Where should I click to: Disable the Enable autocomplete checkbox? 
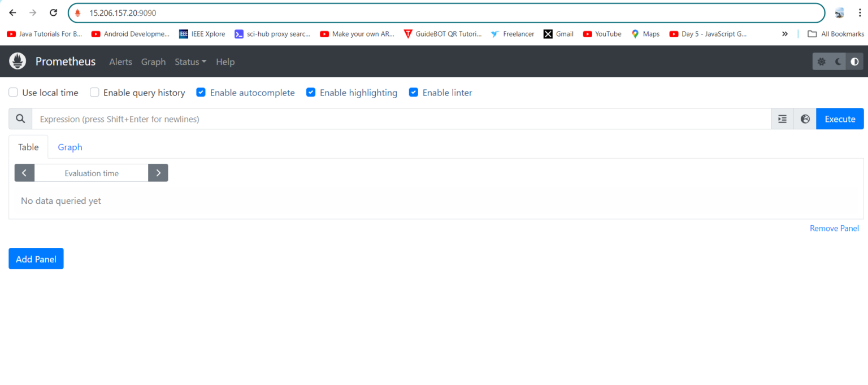pyautogui.click(x=201, y=92)
